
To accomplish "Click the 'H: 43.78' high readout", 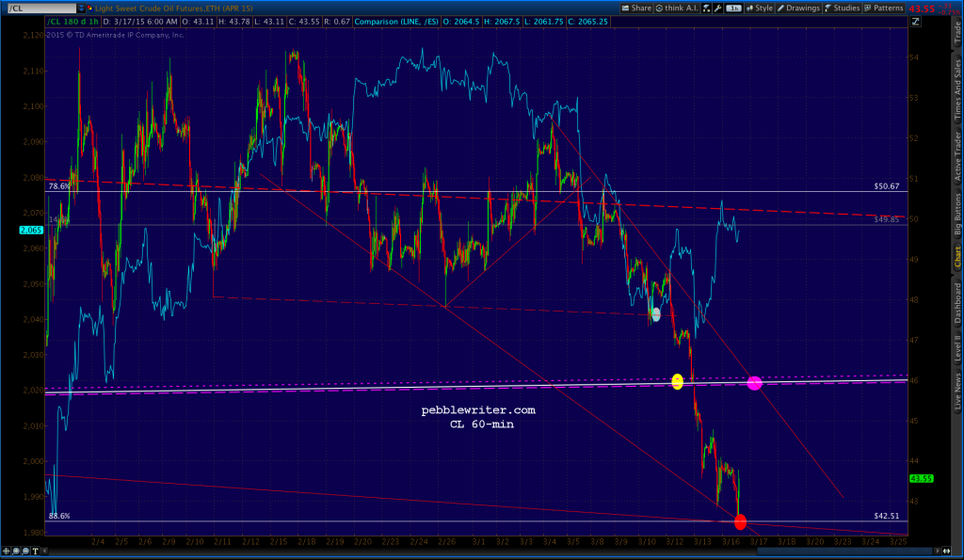I will click(x=234, y=22).
